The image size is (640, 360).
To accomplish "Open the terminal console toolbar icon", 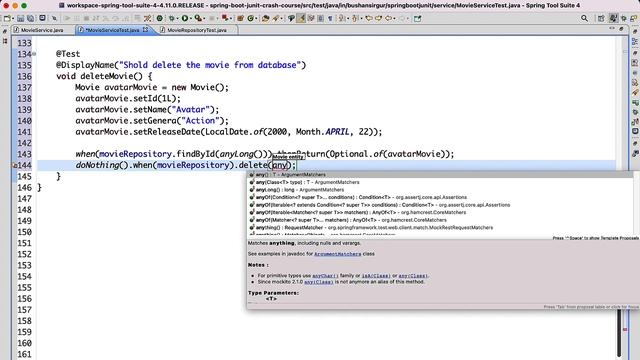I will pos(42,18).
